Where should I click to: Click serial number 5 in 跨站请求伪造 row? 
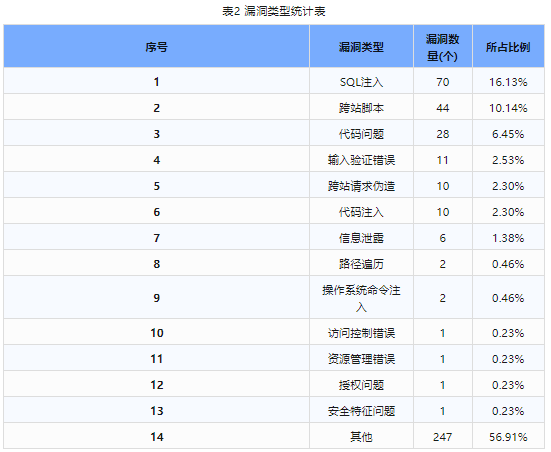point(156,186)
